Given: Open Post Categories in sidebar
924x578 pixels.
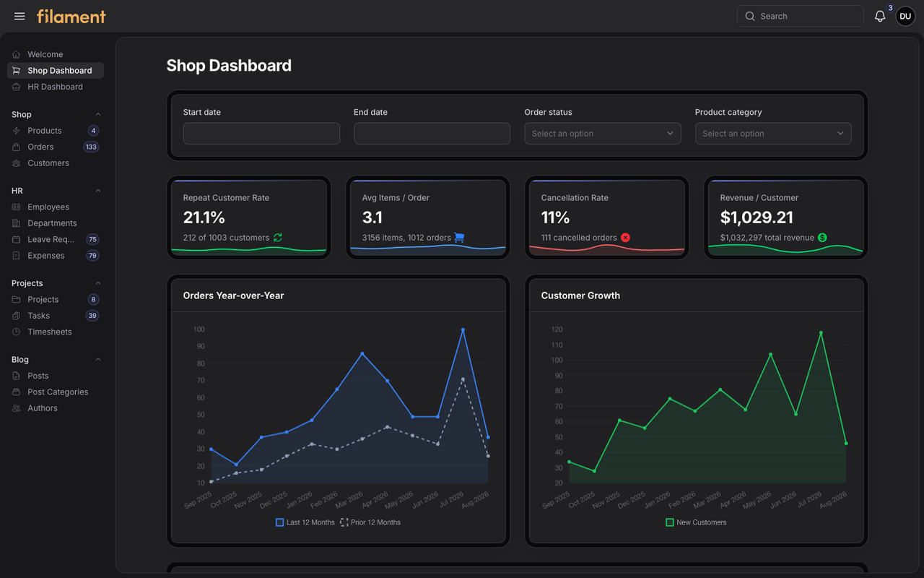Looking at the screenshot, I should point(56,392).
